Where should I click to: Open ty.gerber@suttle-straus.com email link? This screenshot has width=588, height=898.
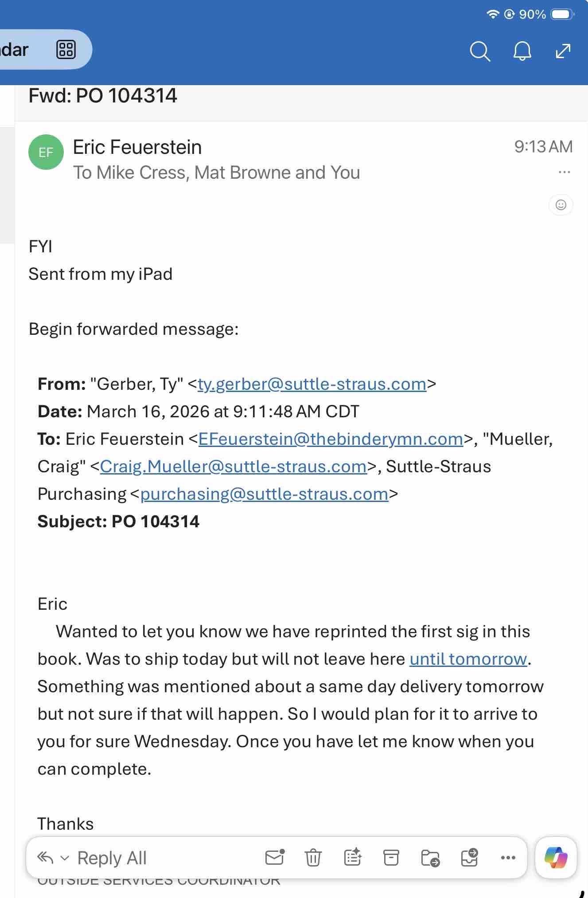tap(312, 384)
